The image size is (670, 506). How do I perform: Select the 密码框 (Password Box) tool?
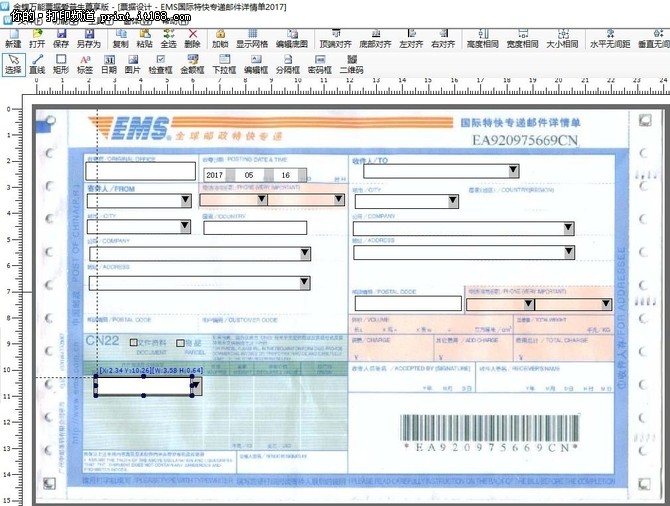320,64
